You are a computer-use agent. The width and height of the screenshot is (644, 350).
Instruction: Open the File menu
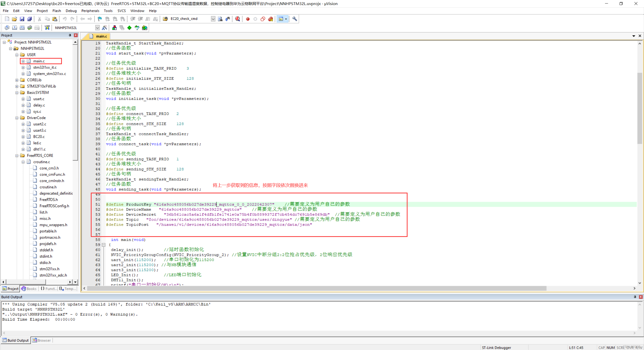[6, 11]
